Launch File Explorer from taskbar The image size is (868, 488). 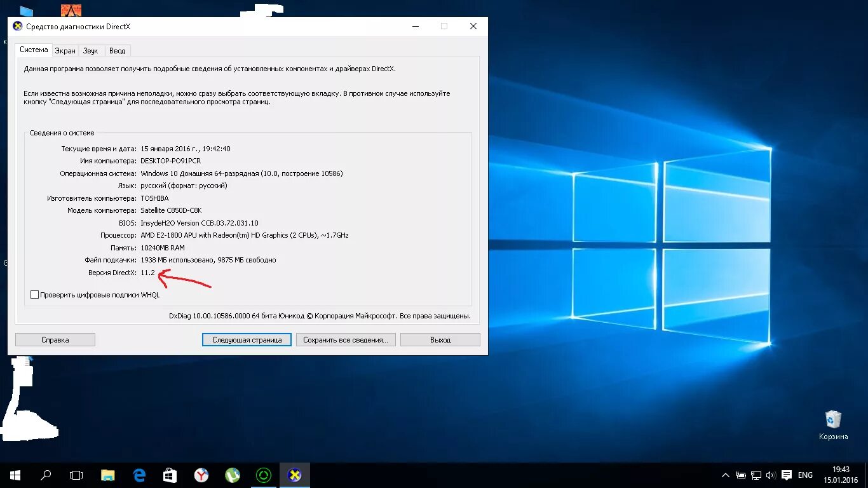click(x=108, y=475)
